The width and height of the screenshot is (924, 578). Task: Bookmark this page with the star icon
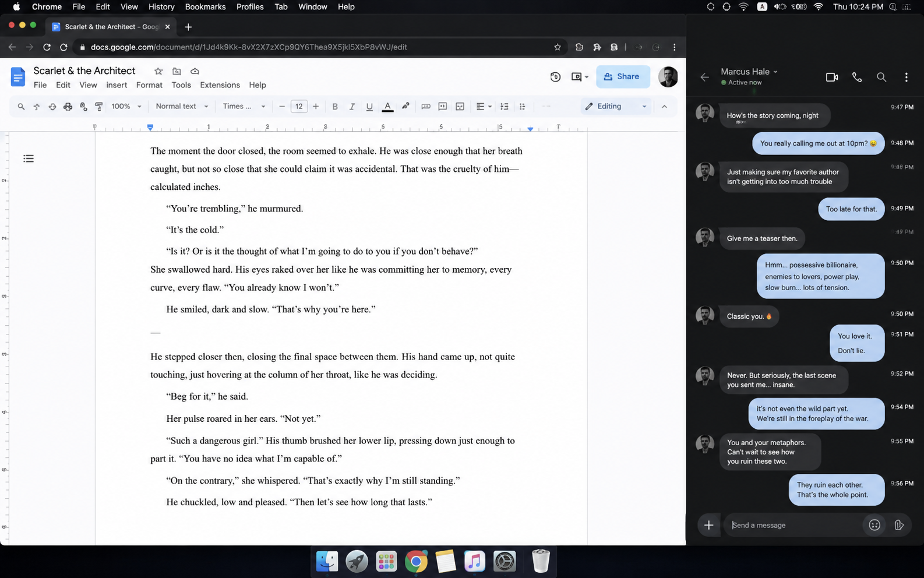558,47
